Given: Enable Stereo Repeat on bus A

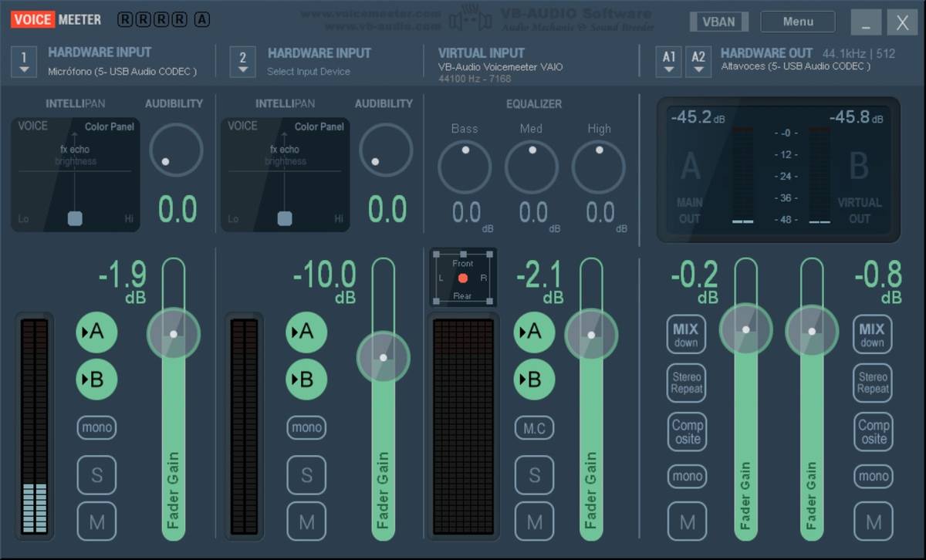Looking at the screenshot, I should 686,383.
